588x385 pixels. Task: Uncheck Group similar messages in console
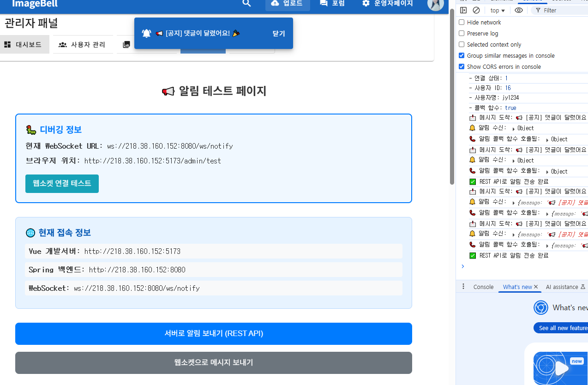[x=462, y=55]
